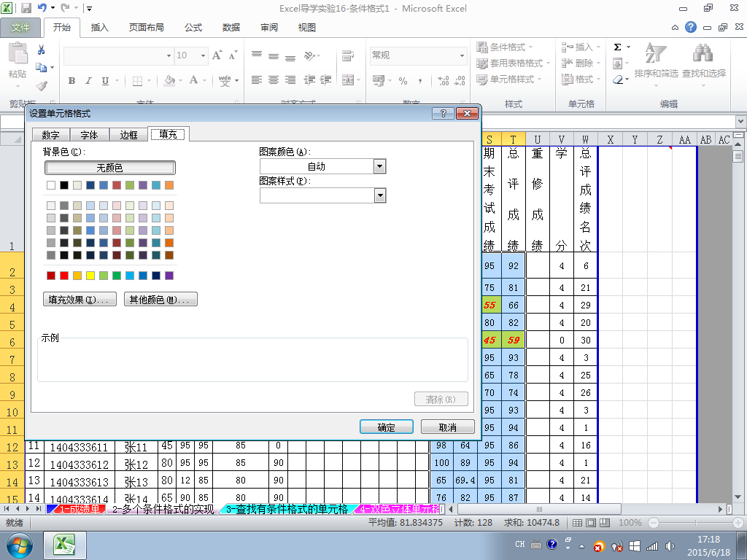Click the AutoSum sigma icon
This screenshot has width=747, height=560.
[617, 47]
